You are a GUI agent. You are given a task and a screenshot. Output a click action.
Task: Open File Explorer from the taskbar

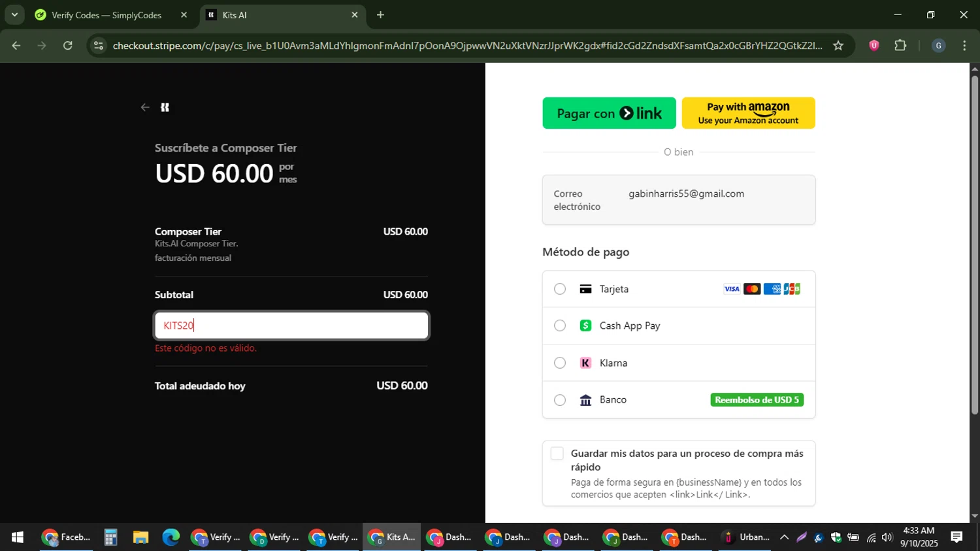140,537
